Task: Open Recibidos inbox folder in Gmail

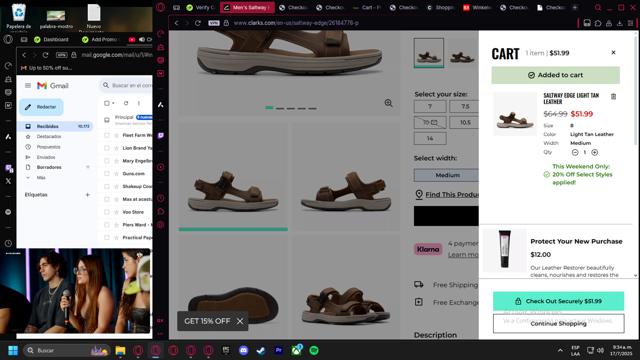Action: 56,126
